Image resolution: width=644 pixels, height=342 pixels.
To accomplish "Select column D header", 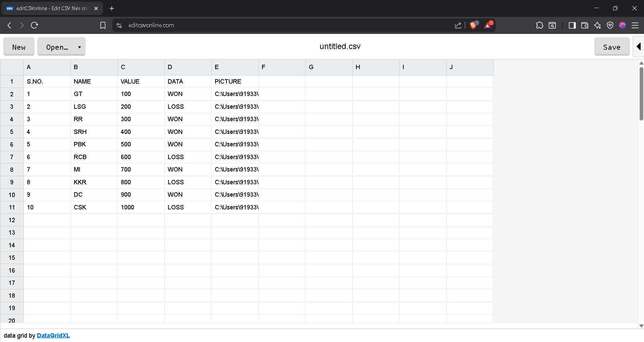I will (x=188, y=67).
